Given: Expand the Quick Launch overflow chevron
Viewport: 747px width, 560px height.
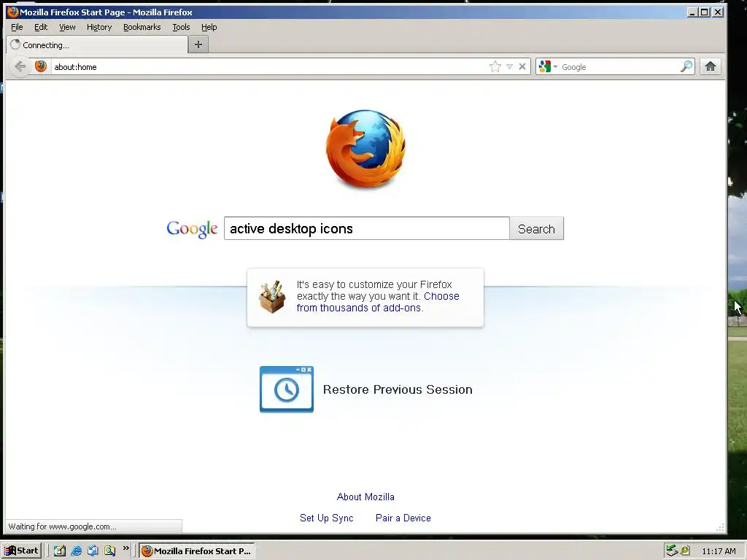Looking at the screenshot, I should pyautogui.click(x=125, y=548).
